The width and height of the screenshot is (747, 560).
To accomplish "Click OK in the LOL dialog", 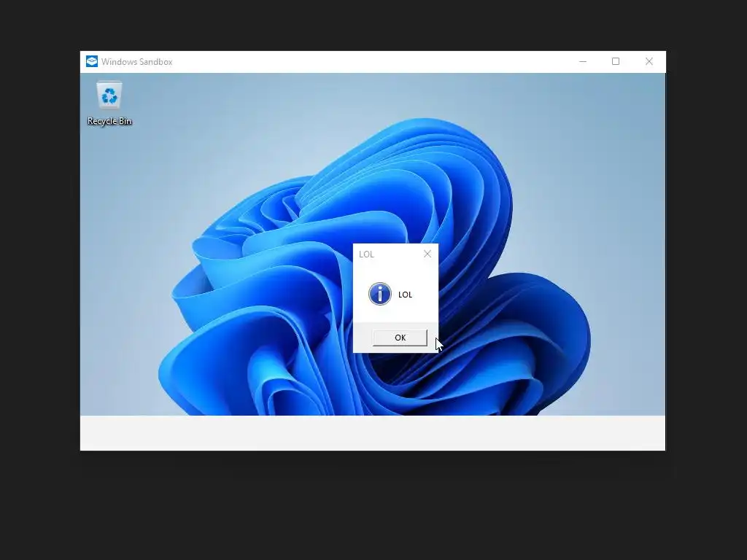I will (400, 338).
